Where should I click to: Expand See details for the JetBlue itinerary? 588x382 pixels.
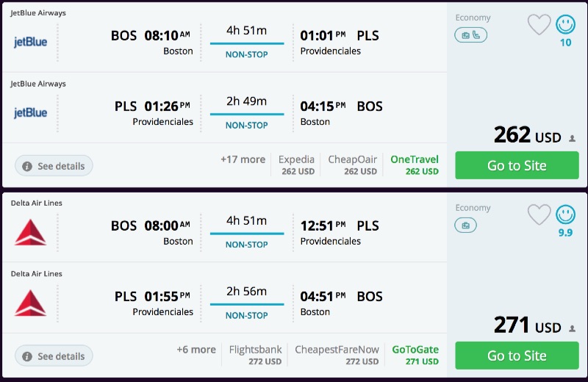[54, 166]
